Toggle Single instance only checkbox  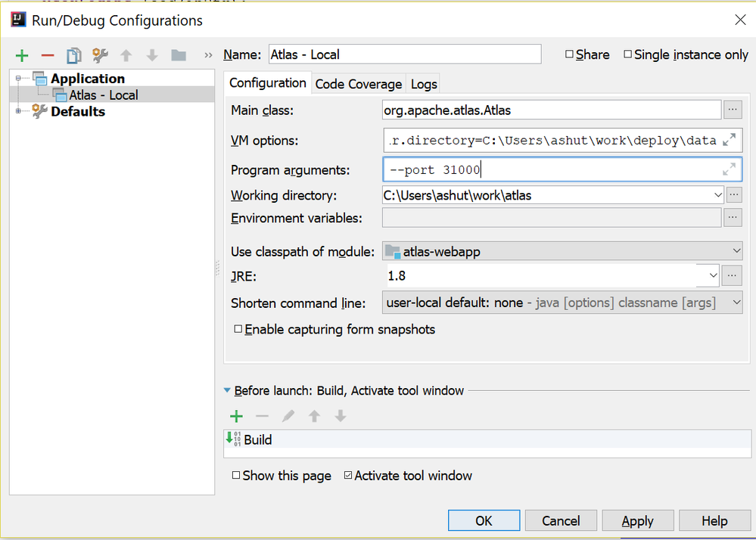point(628,54)
